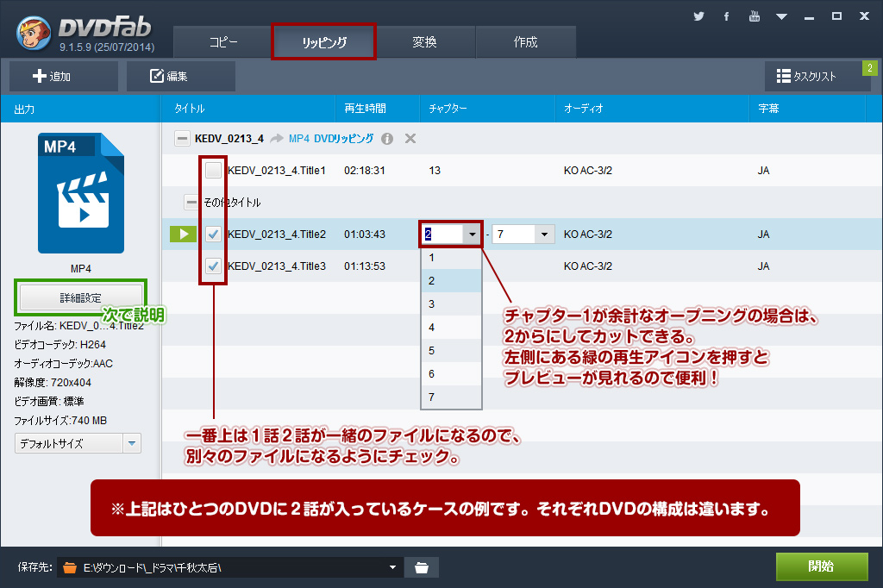The image size is (883, 588).
Task: Open the end chapter dropdown showing 7
Action: (x=544, y=235)
